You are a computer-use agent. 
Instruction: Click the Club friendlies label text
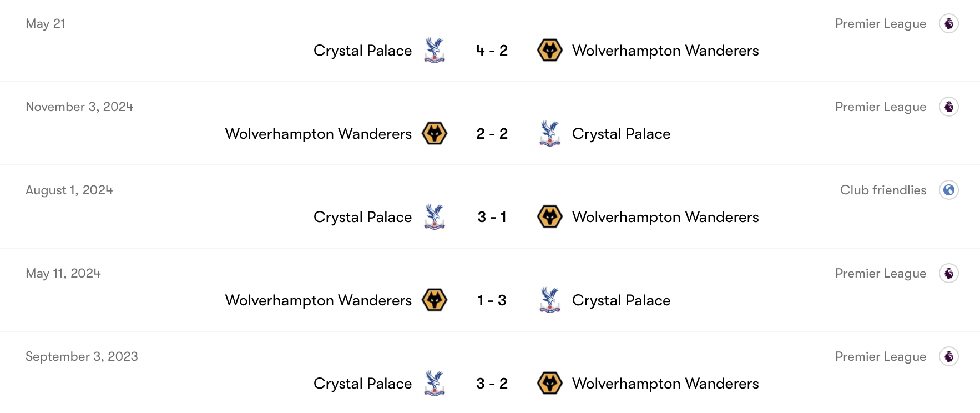click(882, 189)
